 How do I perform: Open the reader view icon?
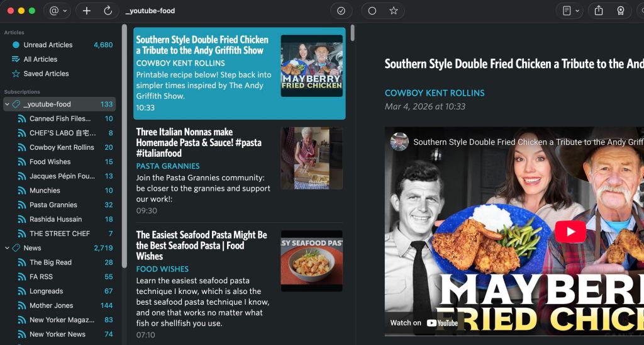pyautogui.click(x=567, y=11)
